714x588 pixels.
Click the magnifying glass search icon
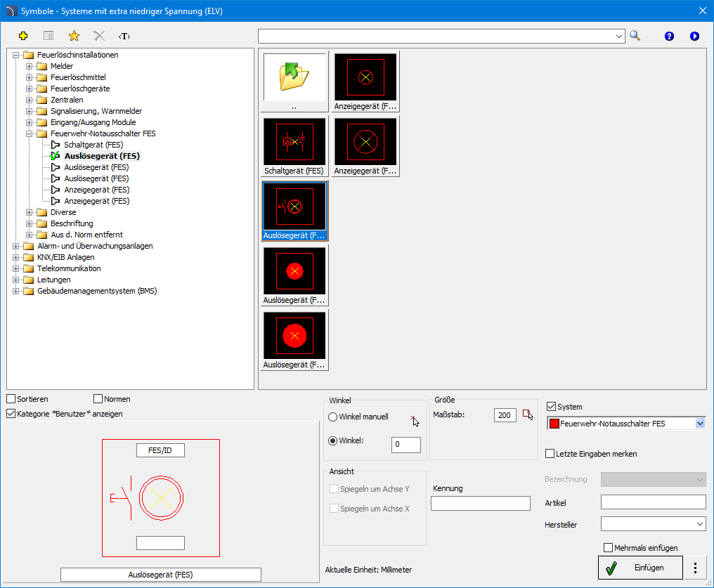(635, 36)
